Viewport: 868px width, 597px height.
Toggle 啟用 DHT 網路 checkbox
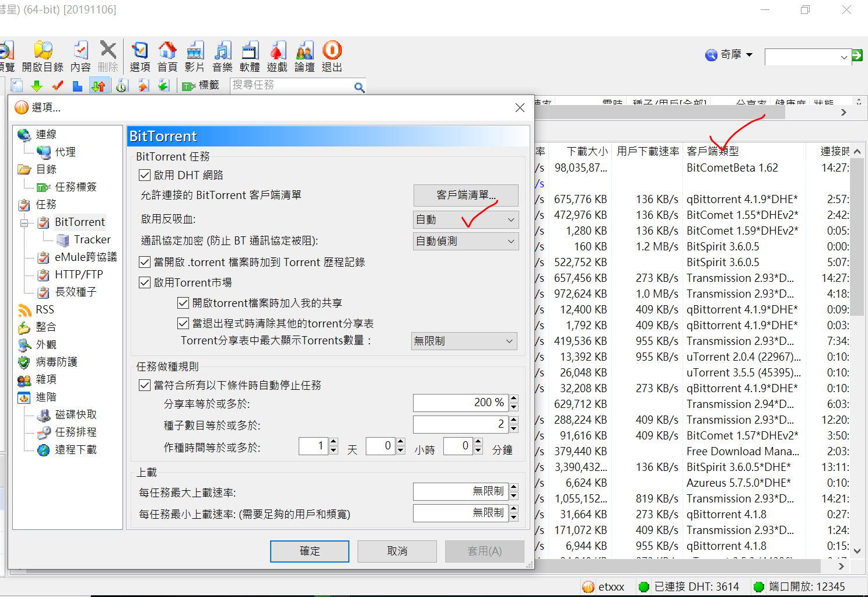pyautogui.click(x=145, y=175)
